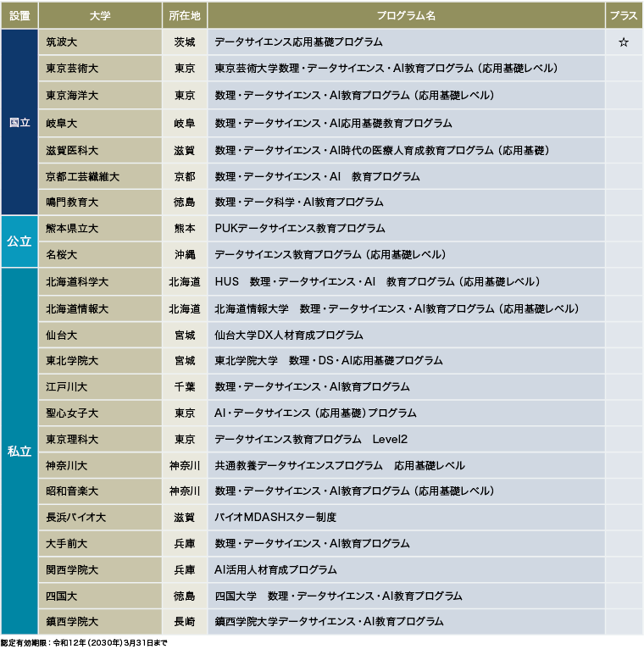This screenshot has height=649, width=644.
Task: Click university name 東京芸術大
Action: coord(72,69)
